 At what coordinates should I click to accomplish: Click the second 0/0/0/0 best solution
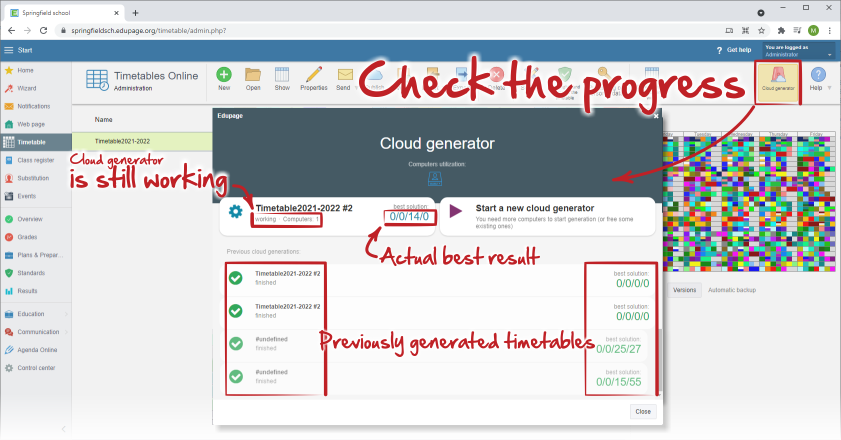(632, 317)
